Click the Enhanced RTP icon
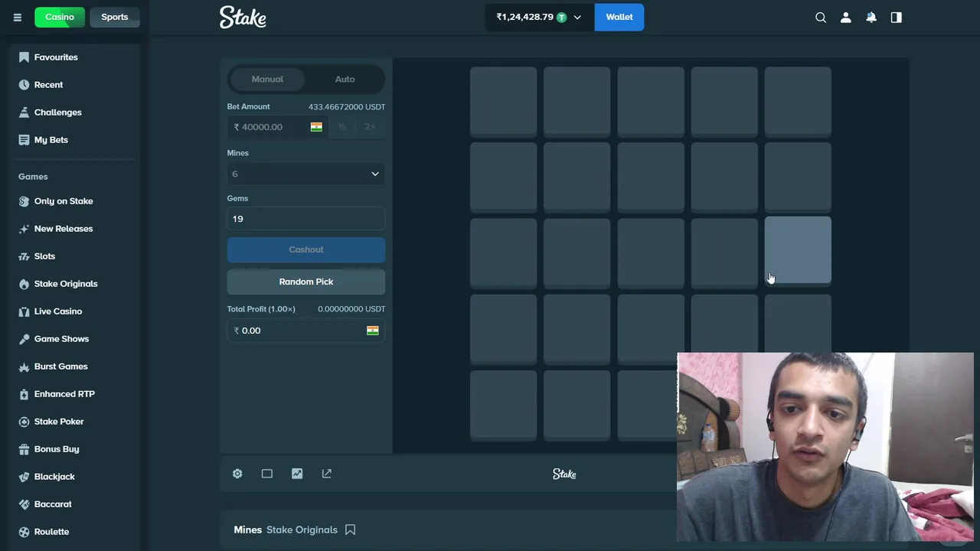Screen dimensions: 980x551 (24, 394)
